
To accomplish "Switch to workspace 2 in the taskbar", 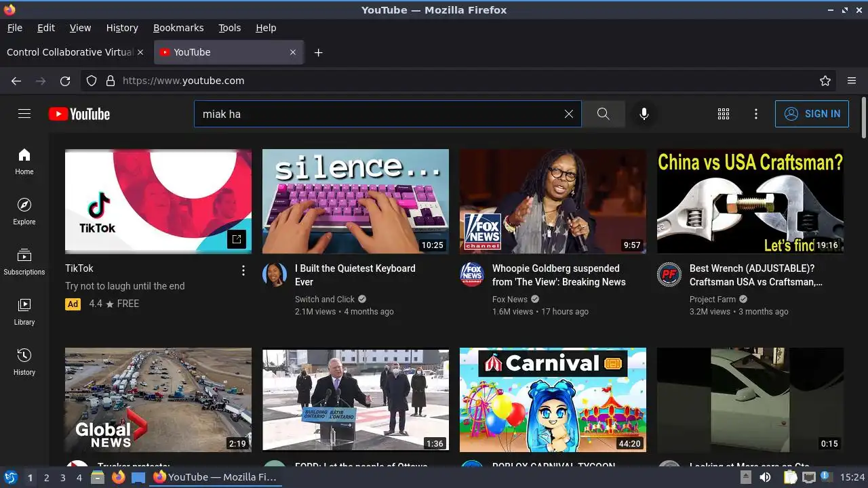I will [46, 478].
